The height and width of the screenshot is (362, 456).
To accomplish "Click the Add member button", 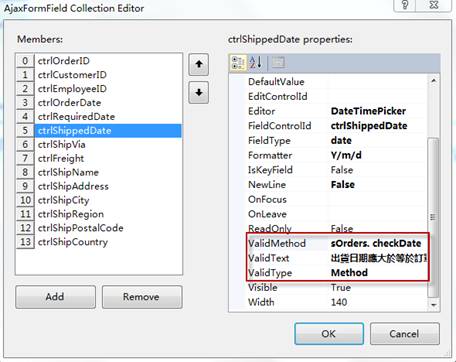I will (x=55, y=297).
